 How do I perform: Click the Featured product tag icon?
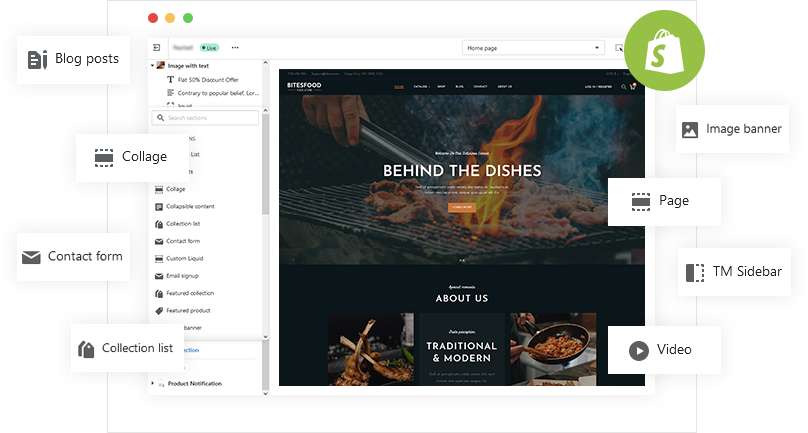point(158,311)
